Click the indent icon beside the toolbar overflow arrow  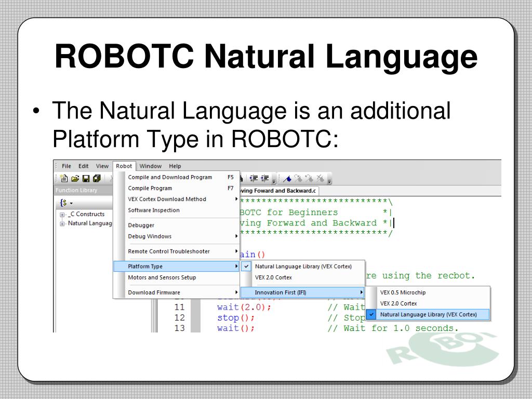[x=265, y=179]
